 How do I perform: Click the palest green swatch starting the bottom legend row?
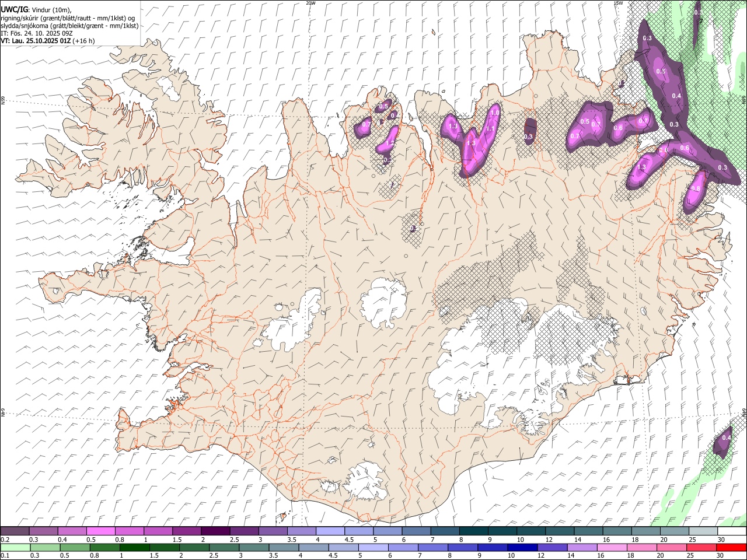(15, 548)
